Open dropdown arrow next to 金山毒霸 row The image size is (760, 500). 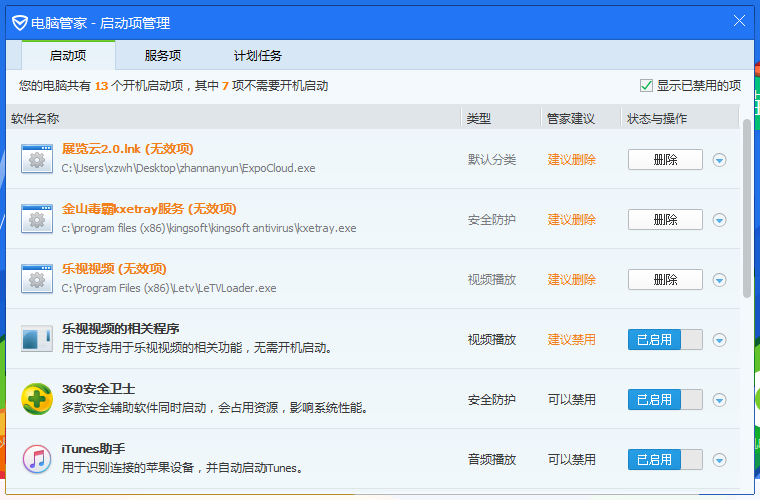click(x=719, y=220)
